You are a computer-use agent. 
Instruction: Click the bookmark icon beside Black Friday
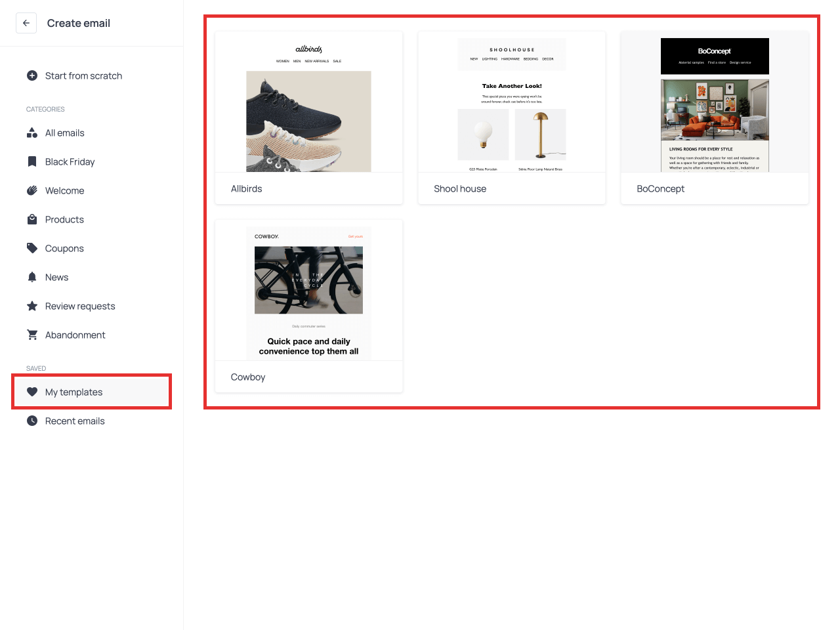point(32,162)
